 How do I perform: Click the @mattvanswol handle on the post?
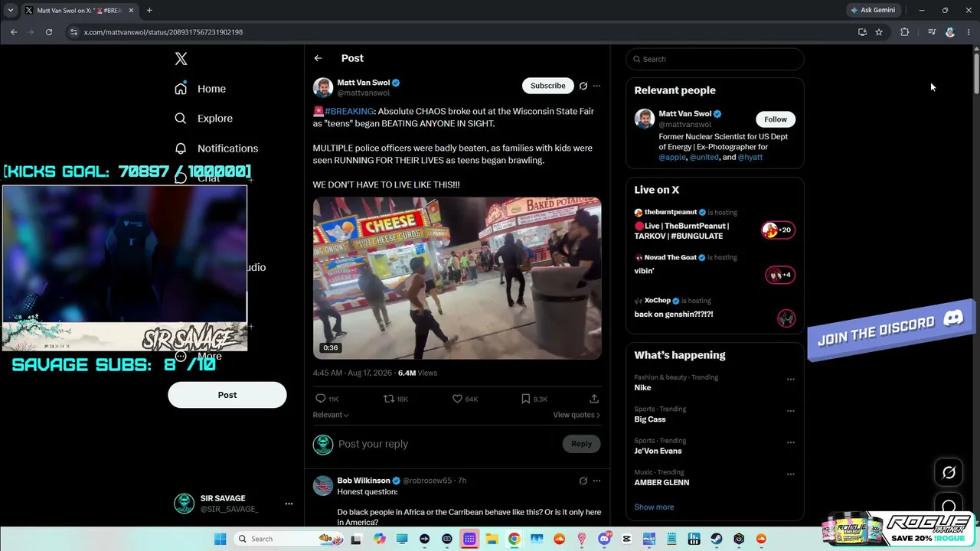[x=364, y=93]
